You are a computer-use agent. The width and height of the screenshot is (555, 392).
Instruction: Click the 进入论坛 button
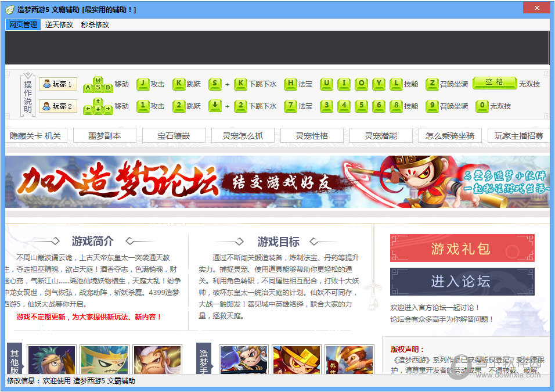(462, 282)
